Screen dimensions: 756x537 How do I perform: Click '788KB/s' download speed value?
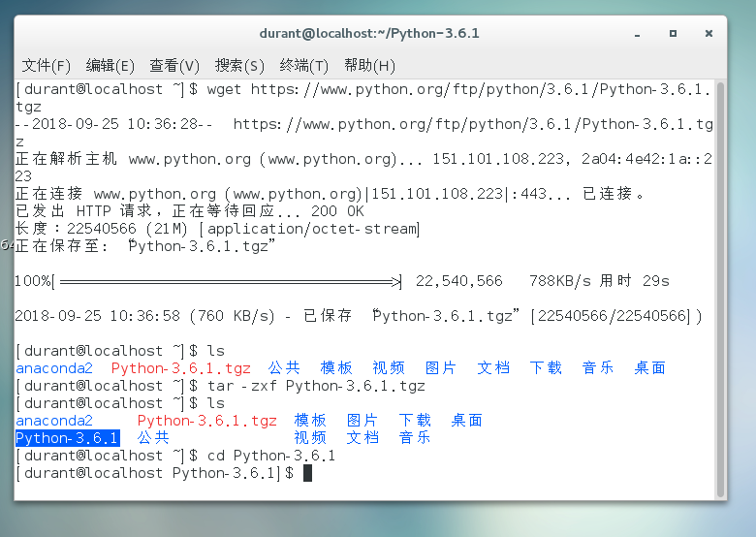click(560, 281)
